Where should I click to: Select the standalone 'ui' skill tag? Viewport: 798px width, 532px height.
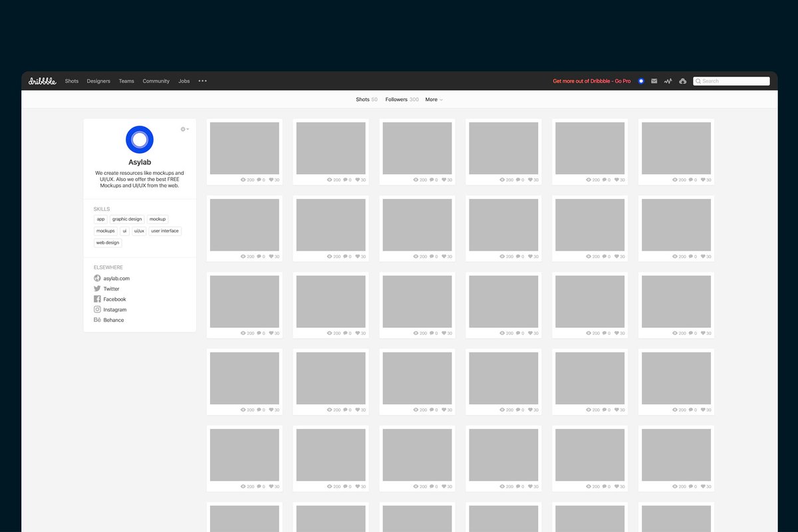[x=124, y=231]
